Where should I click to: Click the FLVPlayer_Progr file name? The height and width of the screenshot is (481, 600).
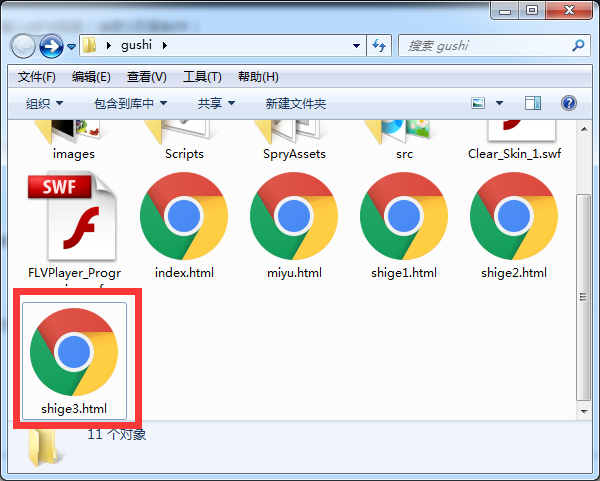pyautogui.click(x=74, y=273)
